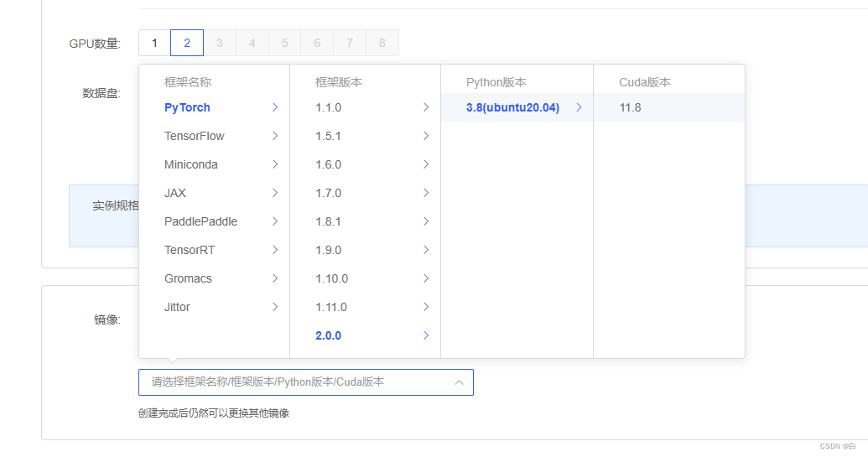Expand arrow next to Python 3.8
Viewport: 868px width, 457px height.
(x=579, y=107)
